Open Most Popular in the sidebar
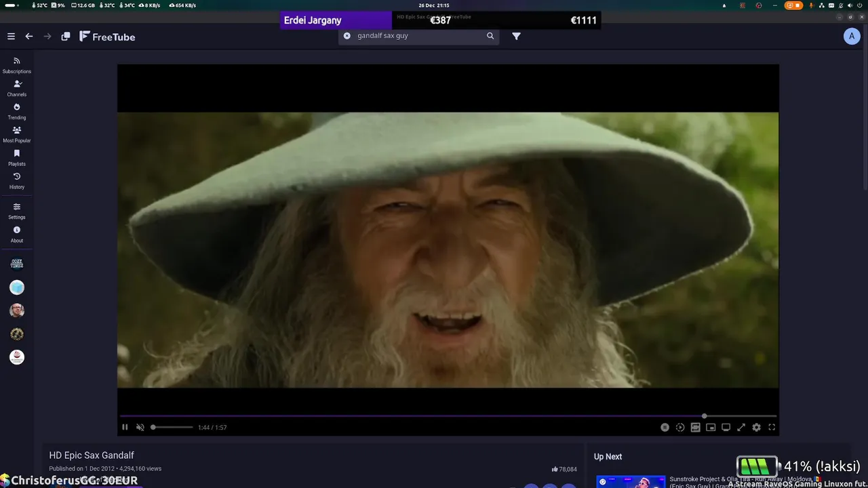This screenshot has width=868, height=488. (17, 134)
